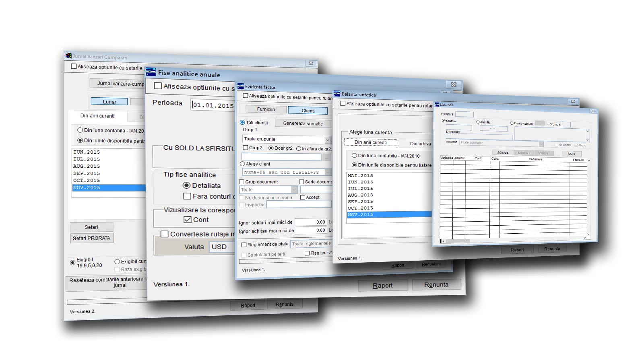Click the Balanta sintetica window title bar icon
This screenshot has width=644, height=362.
(337, 94)
